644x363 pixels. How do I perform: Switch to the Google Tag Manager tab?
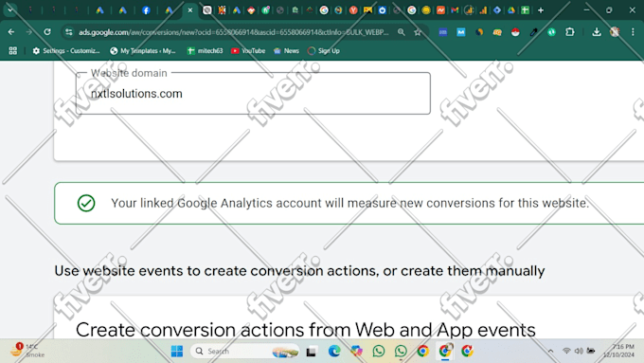click(x=497, y=10)
